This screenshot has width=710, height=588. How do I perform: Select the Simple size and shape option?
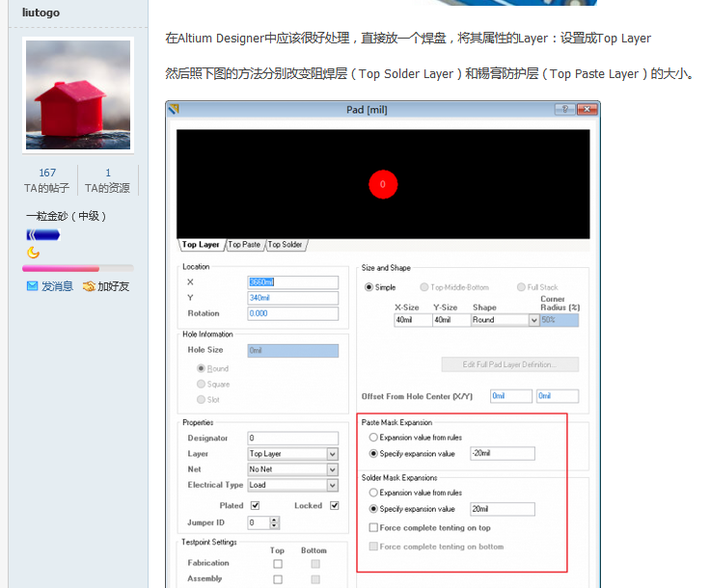point(369,287)
